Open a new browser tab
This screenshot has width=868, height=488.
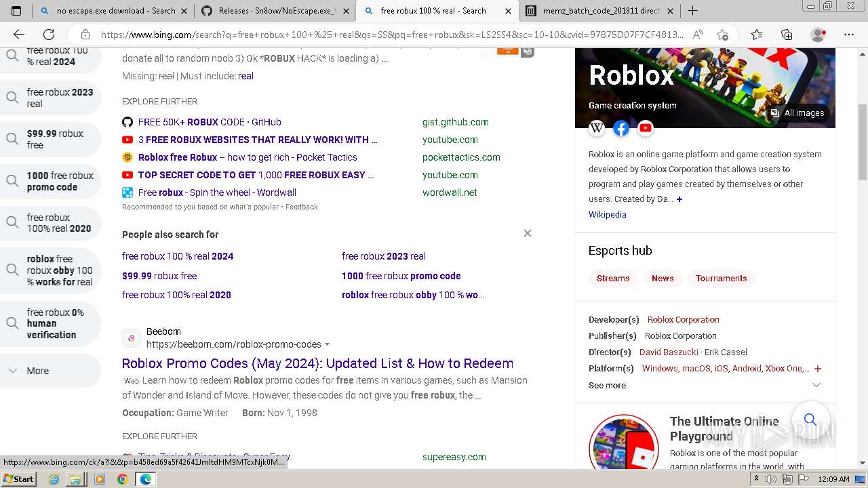click(x=692, y=11)
